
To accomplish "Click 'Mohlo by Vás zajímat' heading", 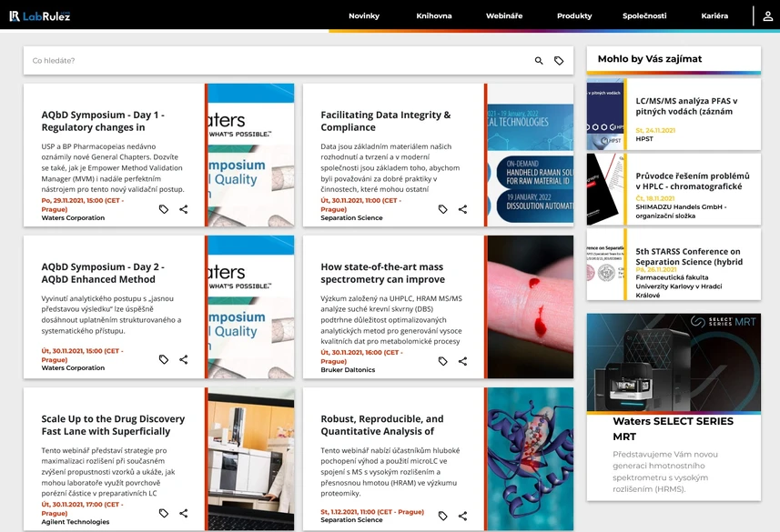I will [650, 59].
